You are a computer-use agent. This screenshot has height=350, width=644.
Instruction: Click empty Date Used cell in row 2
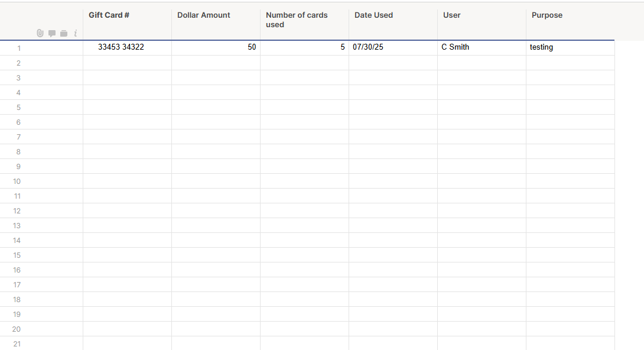tap(393, 63)
